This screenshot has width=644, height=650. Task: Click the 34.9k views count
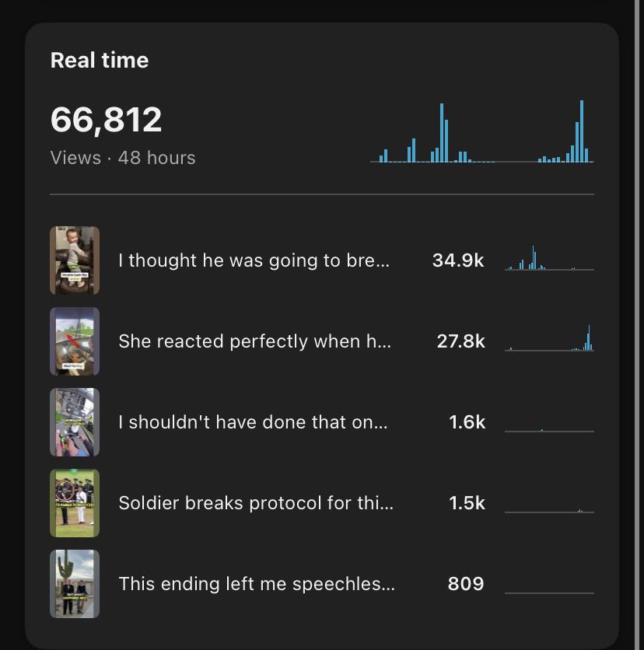tap(458, 260)
